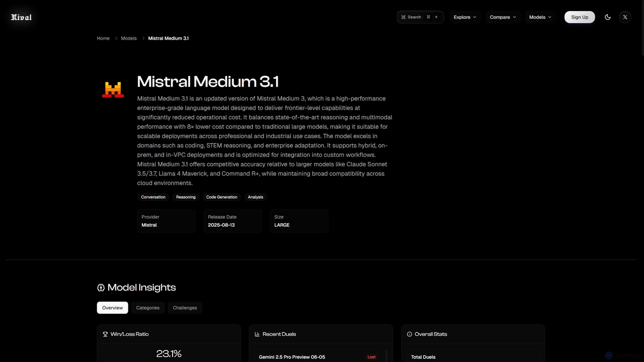Click the Model Insights brain icon
This screenshot has height=362, width=644.
coord(101,288)
